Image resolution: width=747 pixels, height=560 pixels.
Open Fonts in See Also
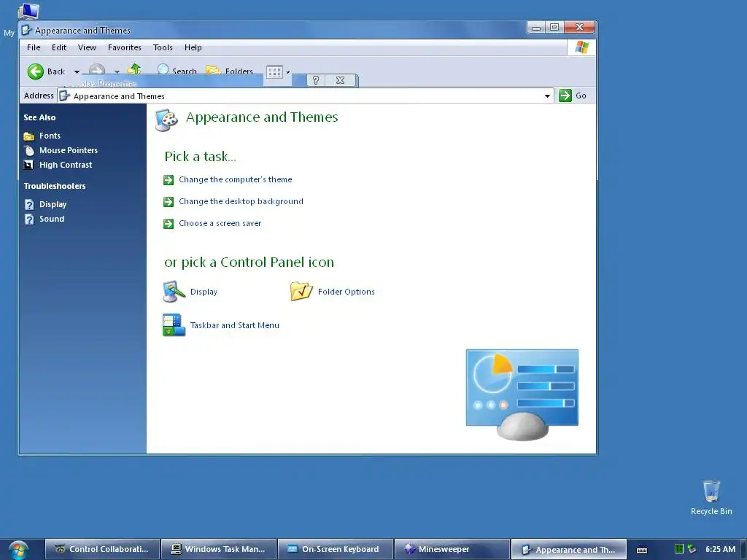click(x=50, y=136)
